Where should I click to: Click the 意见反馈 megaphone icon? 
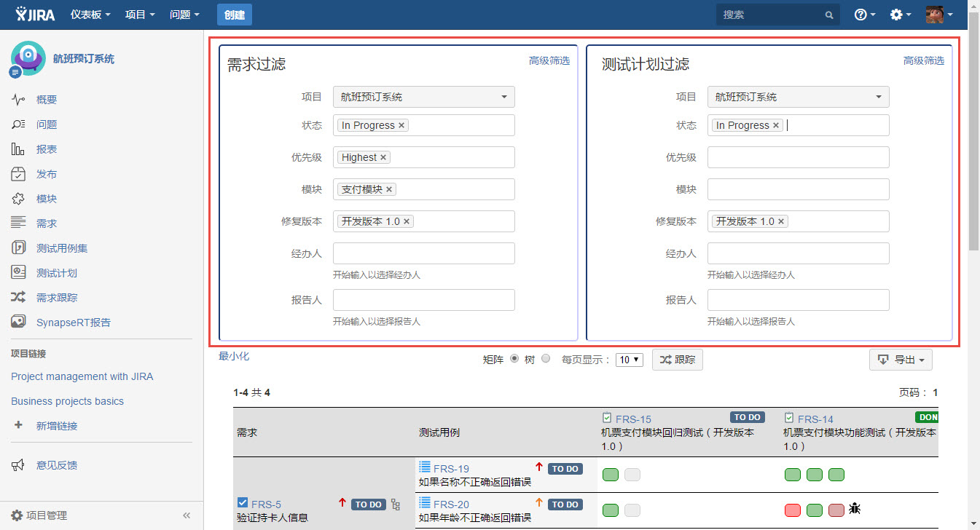click(x=18, y=465)
